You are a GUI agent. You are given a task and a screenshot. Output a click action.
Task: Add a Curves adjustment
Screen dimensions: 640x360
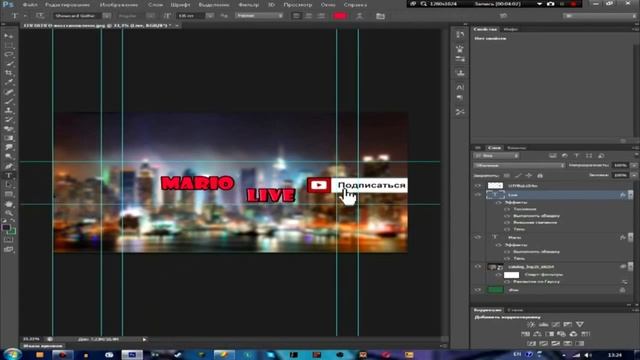(556, 324)
